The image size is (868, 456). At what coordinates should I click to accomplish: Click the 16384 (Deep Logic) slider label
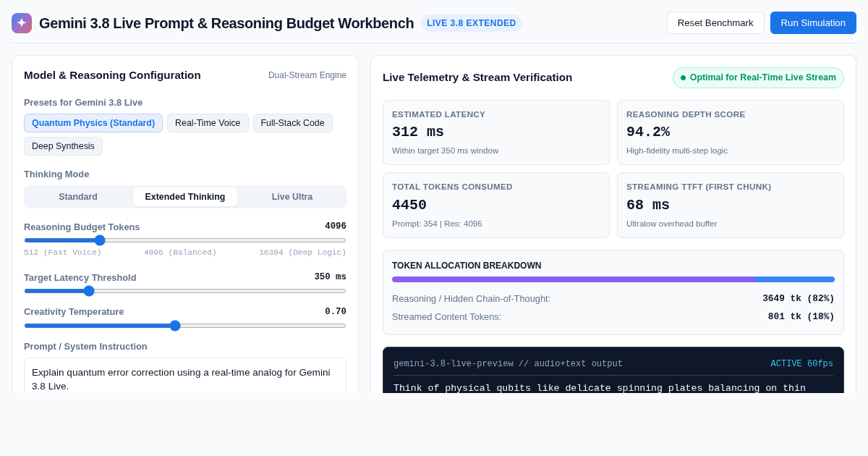(x=302, y=253)
